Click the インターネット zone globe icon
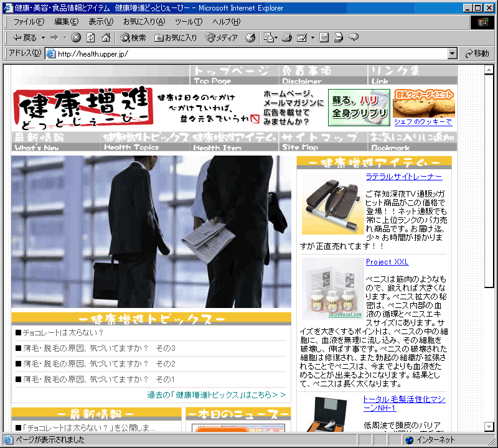 [x=410, y=440]
